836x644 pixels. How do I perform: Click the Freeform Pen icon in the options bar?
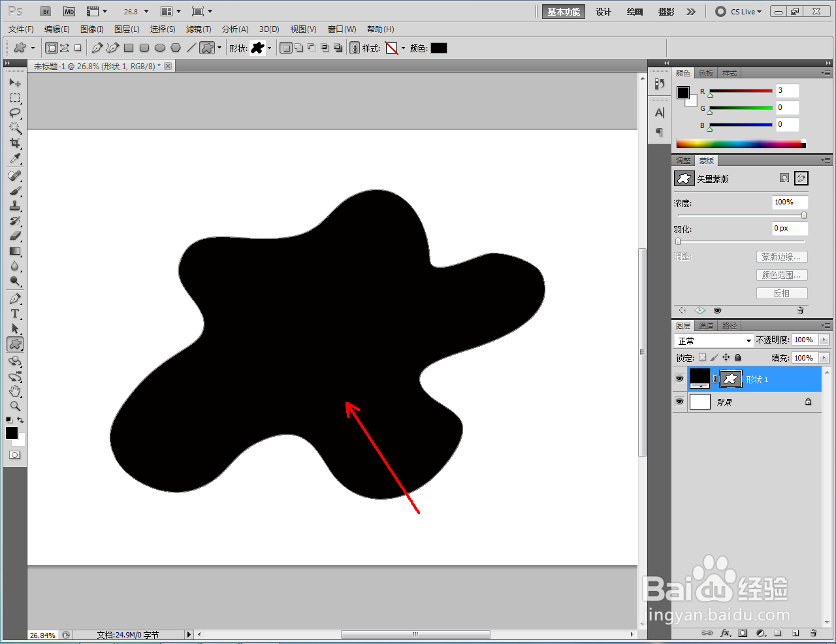113,48
